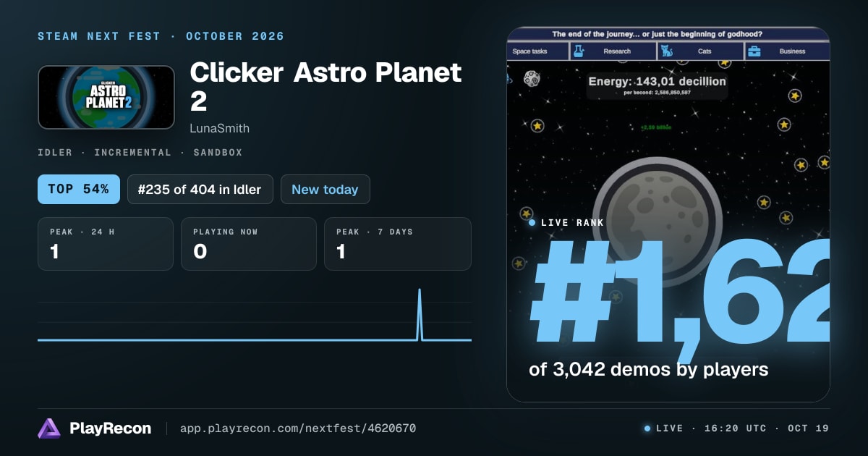Click the blue dot next to LIVE RANK

(532, 223)
